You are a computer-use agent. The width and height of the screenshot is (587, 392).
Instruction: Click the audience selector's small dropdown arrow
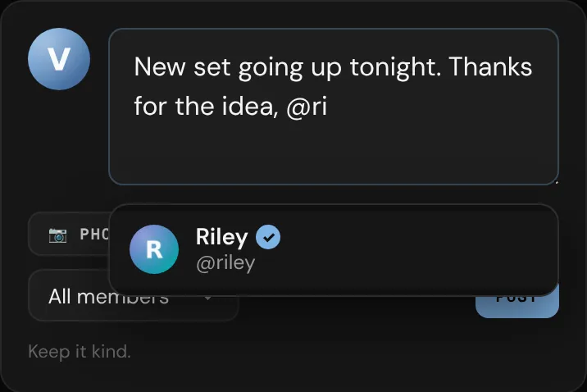(x=207, y=298)
